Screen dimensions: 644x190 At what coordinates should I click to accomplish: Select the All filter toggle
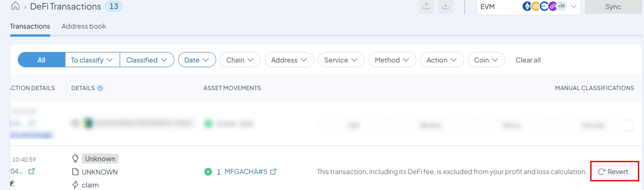(x=41, y=60)
